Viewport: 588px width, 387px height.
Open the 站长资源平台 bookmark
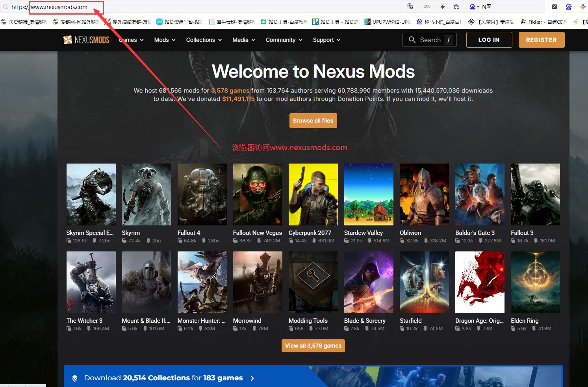[180, 22]
